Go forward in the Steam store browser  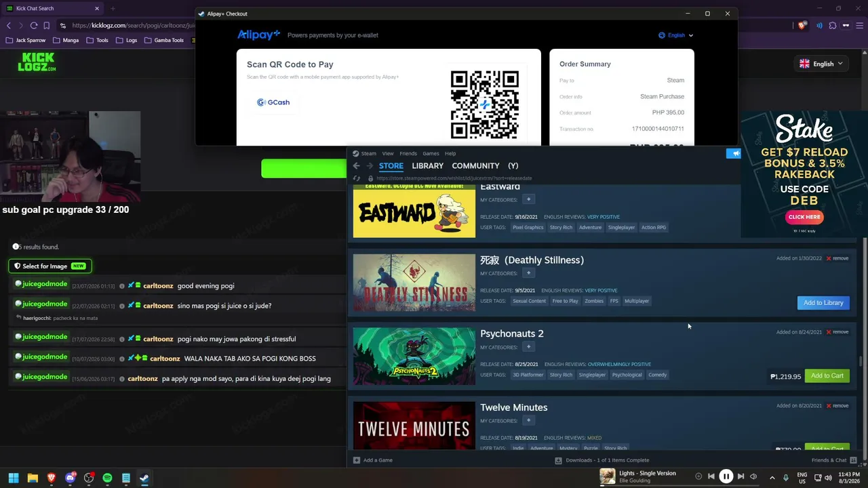(x=370, y=166)
